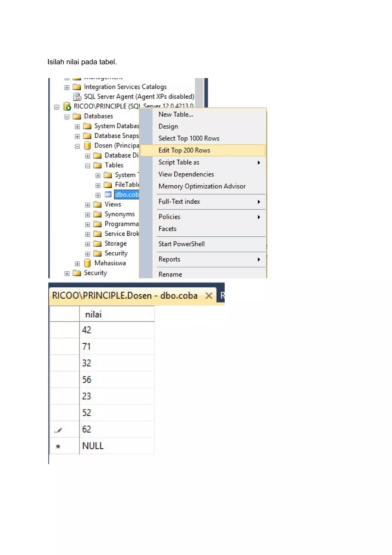392x555 pixels.
Task: Click the Mahasiswa database cylinder icon
Action: [x=87, y=263]
